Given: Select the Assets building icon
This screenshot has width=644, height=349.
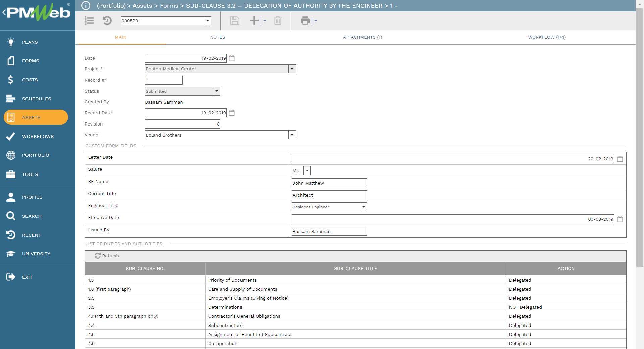Looking at the screenshot, I should [11, 117].
